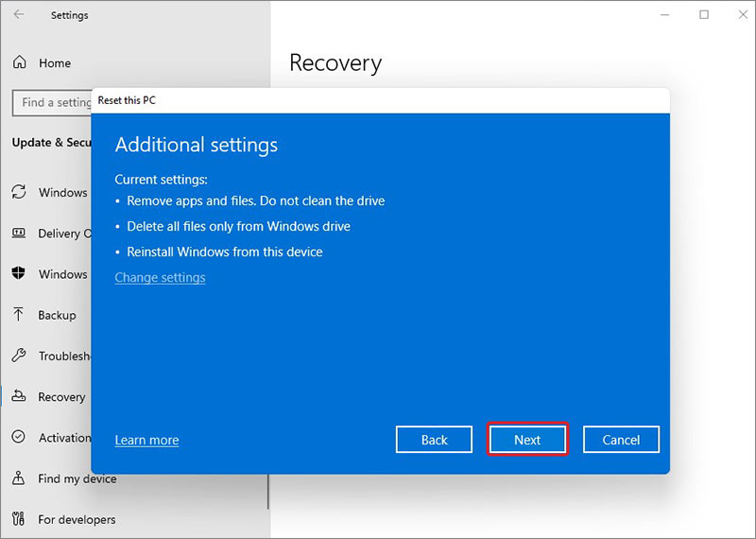Viewport: 756px width, 539px height.
Task: Minimize the Settings window
Action: [665, 14]
